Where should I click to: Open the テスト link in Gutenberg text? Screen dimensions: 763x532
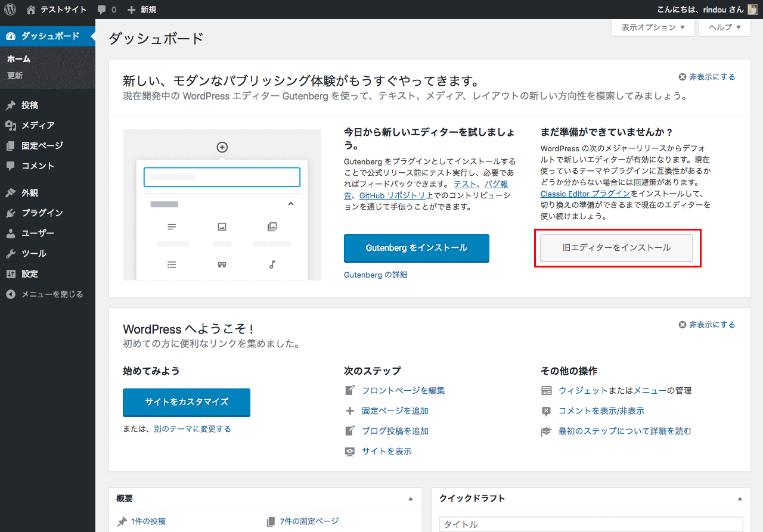[x=465, y=184]
